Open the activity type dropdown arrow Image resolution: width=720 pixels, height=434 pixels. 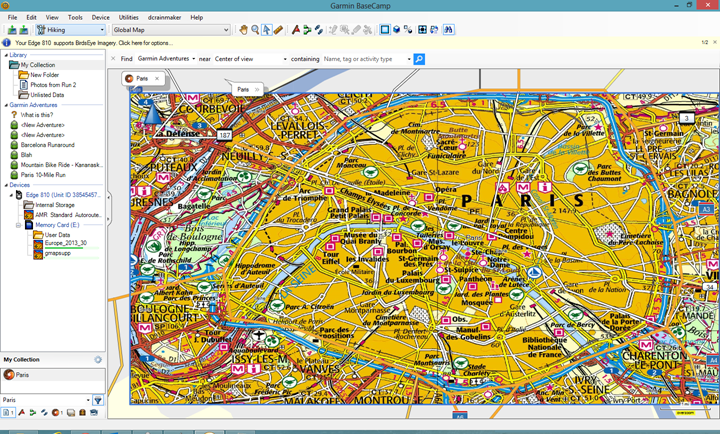(409, 59)
